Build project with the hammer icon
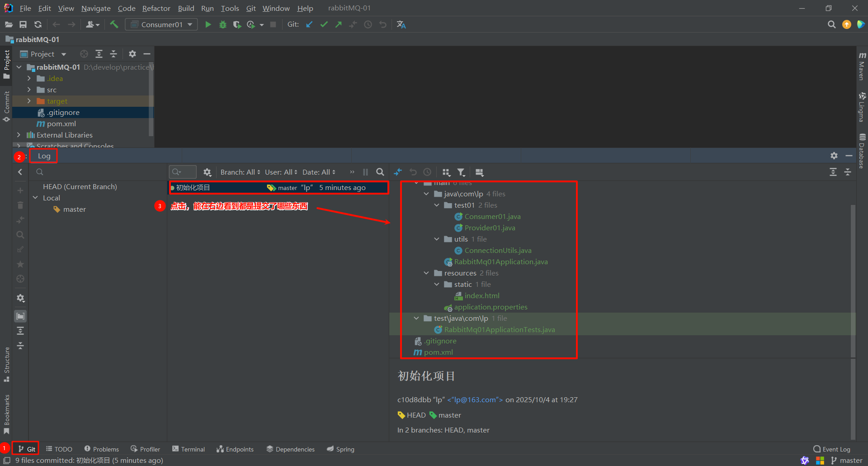The height and width of the screenshot is (466, 868). 114,24
